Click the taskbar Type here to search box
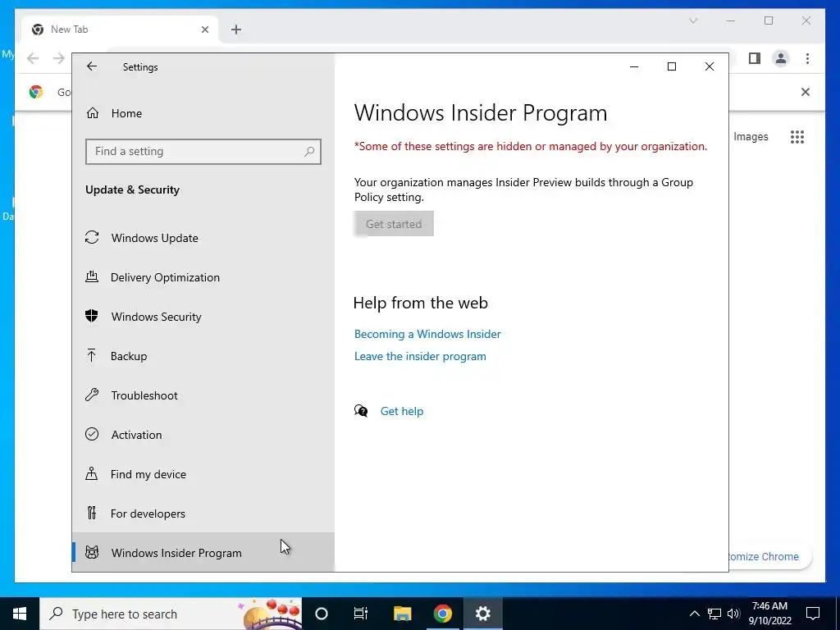840x630 pixels. point(171,614)
